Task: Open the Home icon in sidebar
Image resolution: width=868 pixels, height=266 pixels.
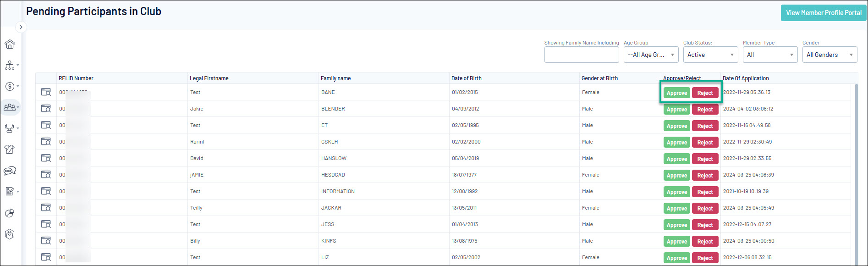Action: (x=10, y=44)
